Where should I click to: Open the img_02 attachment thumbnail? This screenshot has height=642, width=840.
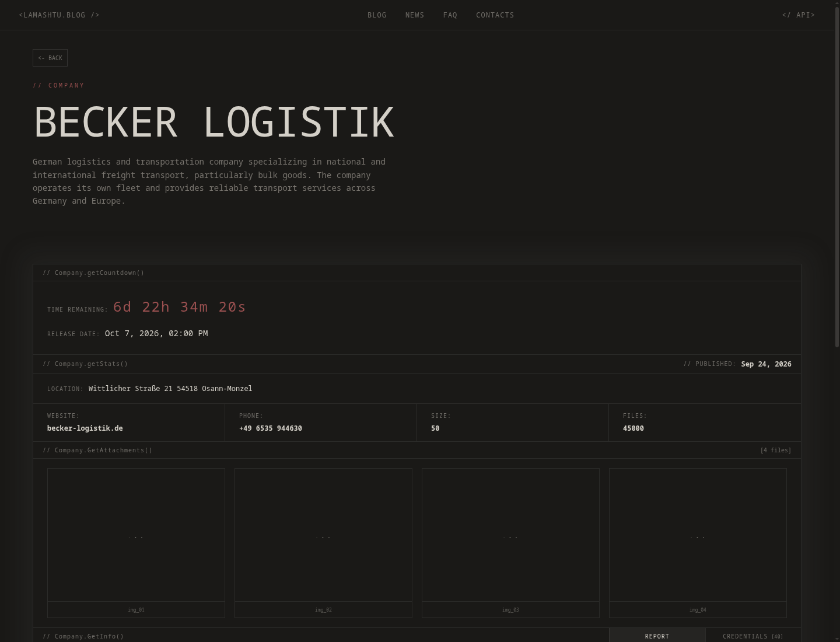[323, 543]
